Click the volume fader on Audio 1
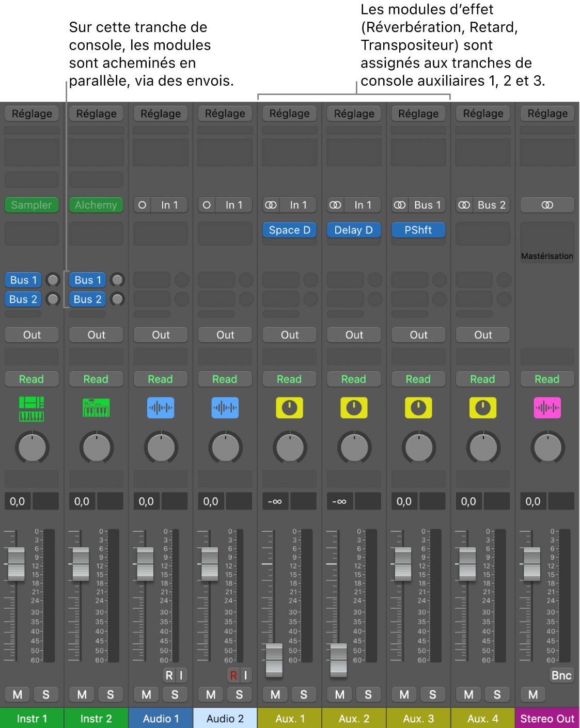Screen dimensions: 580x728 pos(146,563)
